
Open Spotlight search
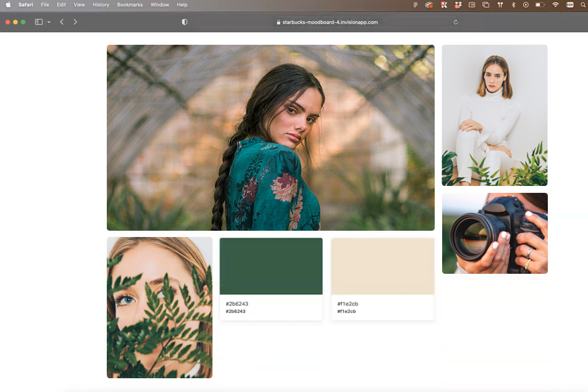tap(583, 5)
